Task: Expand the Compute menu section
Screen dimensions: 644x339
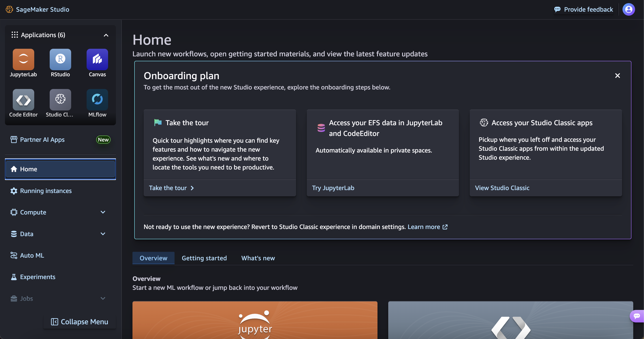Action: 103,212
